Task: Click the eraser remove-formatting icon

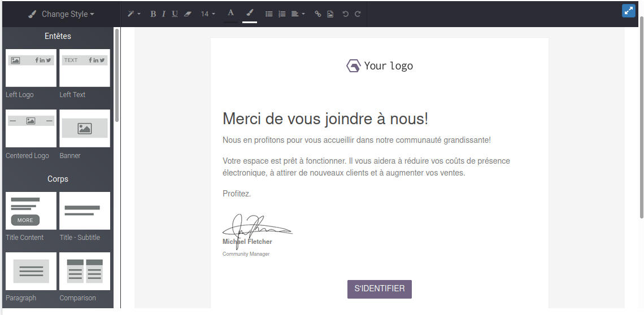Action: (188, 14)
